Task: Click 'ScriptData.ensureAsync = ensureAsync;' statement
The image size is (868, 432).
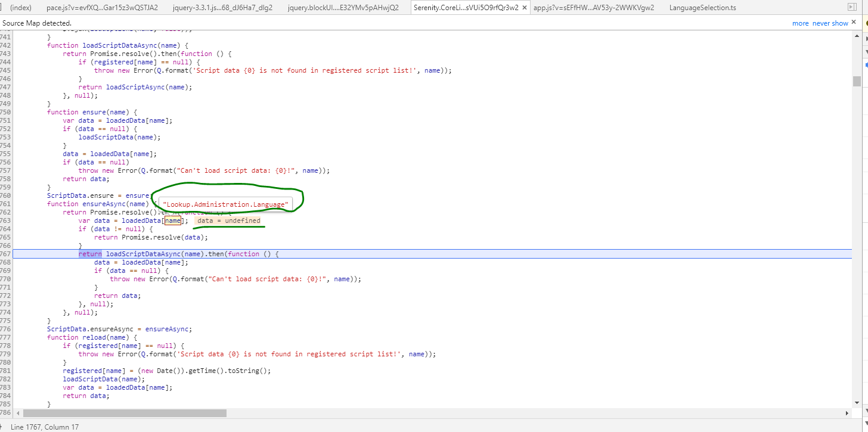Action: tap(120, 329)
